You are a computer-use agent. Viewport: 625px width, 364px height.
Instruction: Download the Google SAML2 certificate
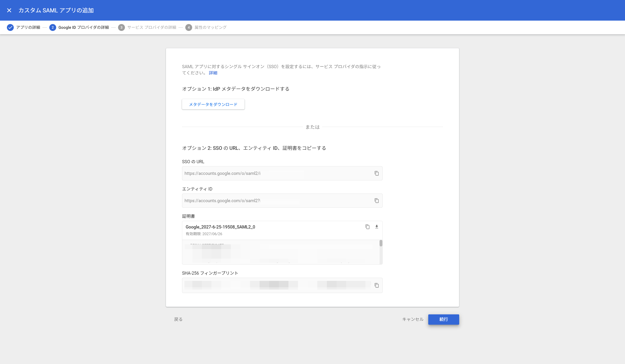(376, 227)
